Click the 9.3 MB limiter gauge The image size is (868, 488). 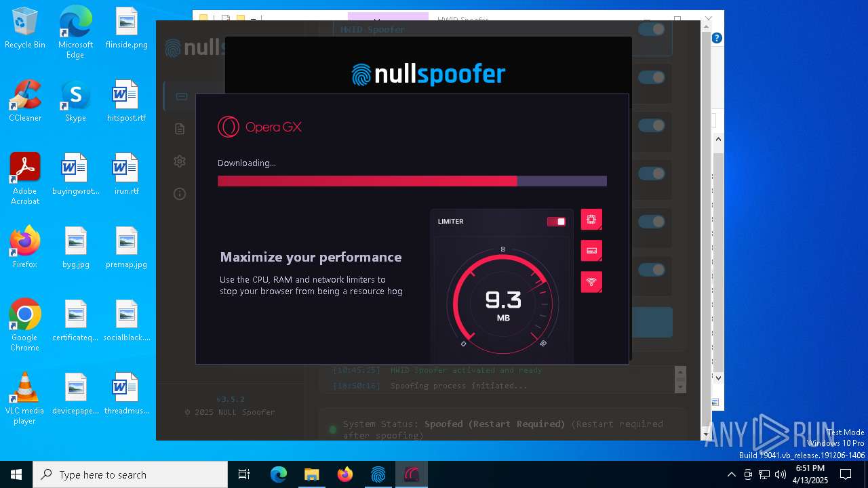click(x=503, y=305)
